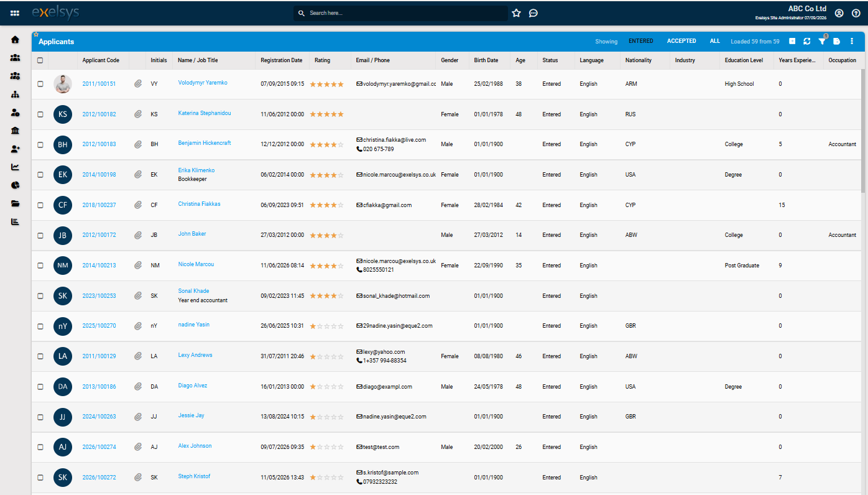Open the apps grid menu
The width and height of the screenshot is (868, 495).
coord(15,13)
